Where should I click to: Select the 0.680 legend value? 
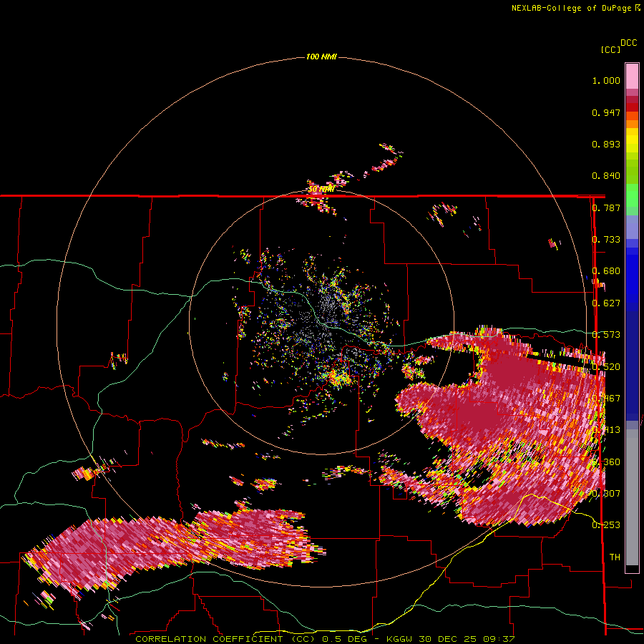[x=606, y=271]
